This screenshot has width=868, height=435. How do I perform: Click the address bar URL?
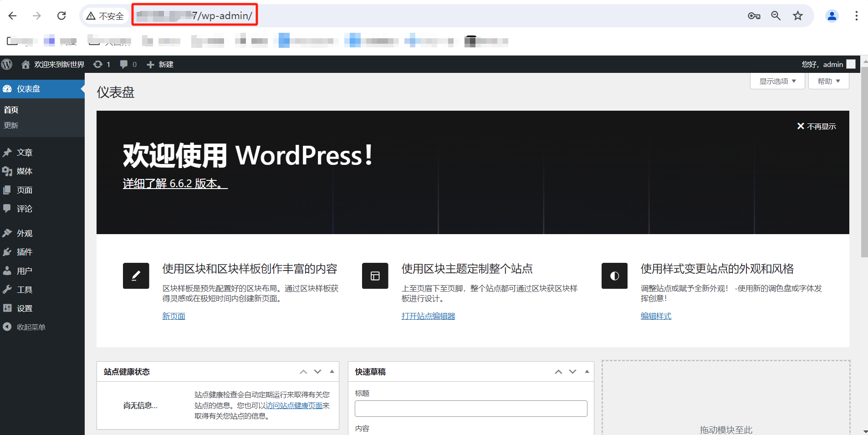(194, 16)
